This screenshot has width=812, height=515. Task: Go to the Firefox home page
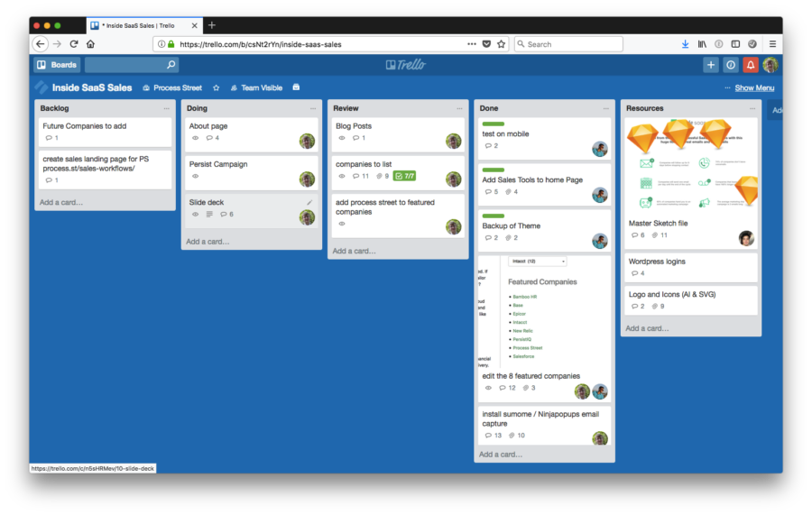(x=90, y=44)
